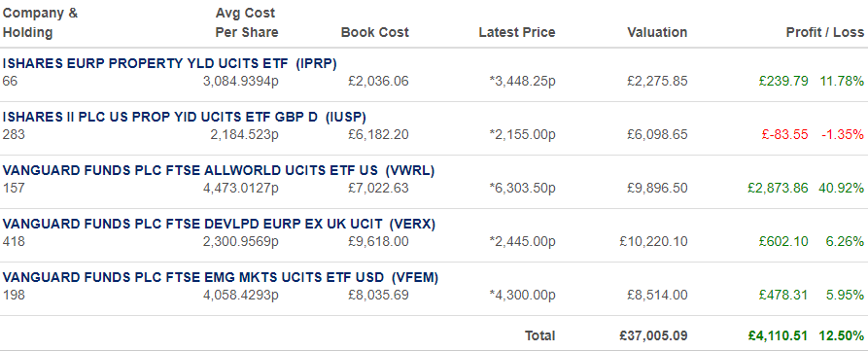Select the VWRL profit £2,873.86 value
The image size is (868, 351).
click(x=778, y=189)
